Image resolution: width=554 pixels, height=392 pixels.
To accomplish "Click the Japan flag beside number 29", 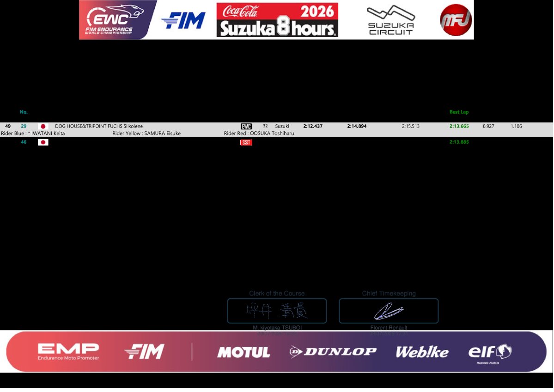I will pyautogui.click(x=43, y=127).
